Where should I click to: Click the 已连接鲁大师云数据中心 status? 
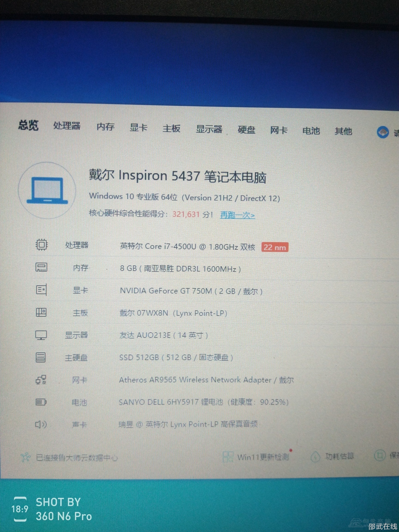pyautogui.click(x=76, y=457)
